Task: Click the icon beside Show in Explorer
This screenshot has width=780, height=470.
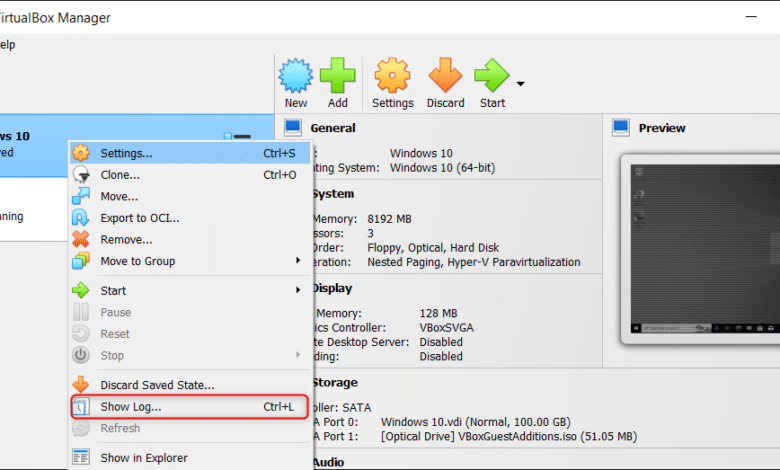Action: [81, 457]
